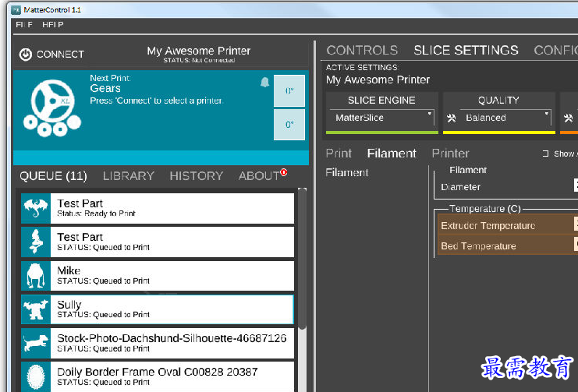Open the FILE menu

tap(24, 25)
